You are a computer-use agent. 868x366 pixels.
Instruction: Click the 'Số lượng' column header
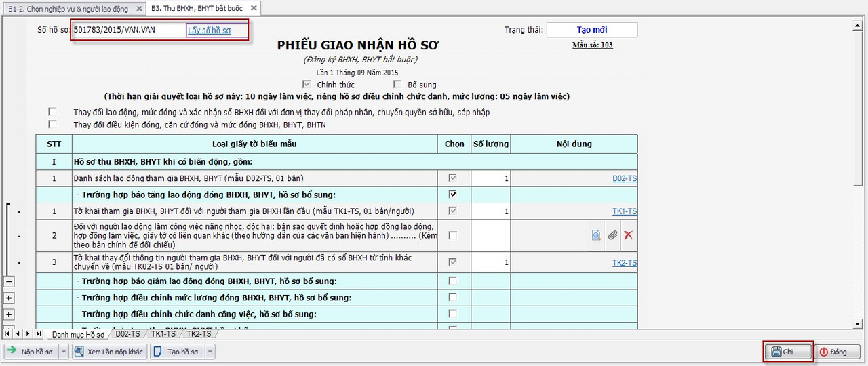pos(491,144)
